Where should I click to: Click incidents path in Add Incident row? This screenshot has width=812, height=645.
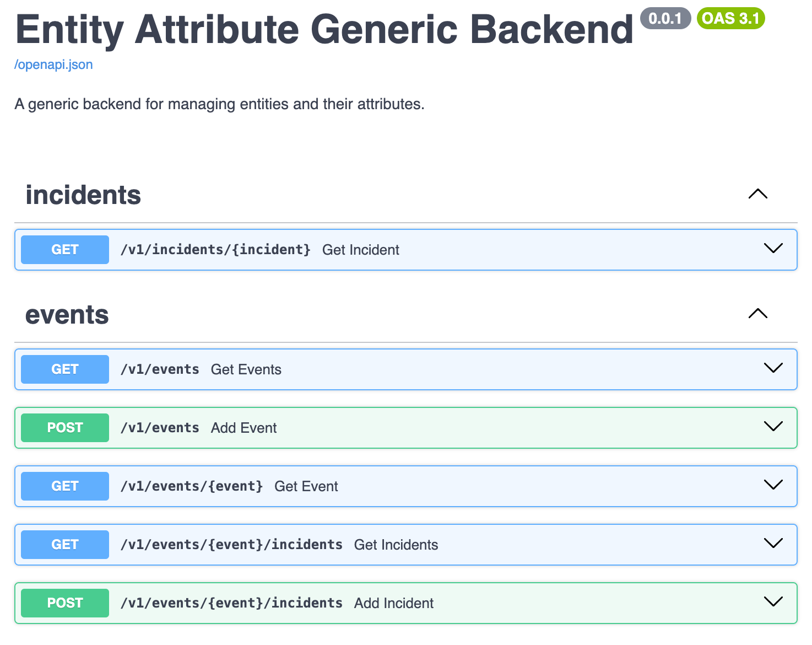point(231,603)
